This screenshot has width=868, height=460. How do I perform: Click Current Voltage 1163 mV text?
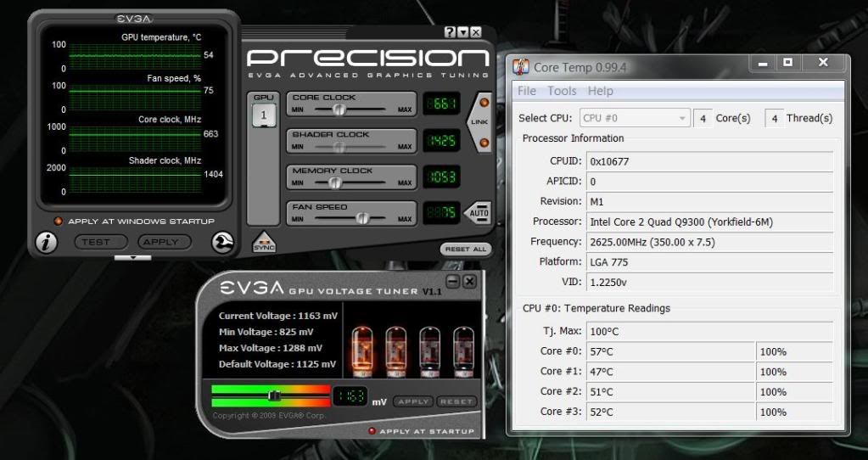[x=277, y=316]
